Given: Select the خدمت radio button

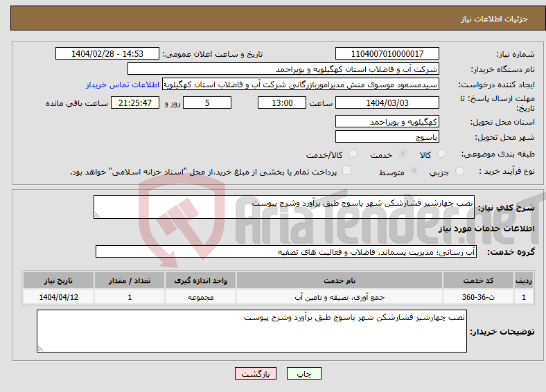Looking at the screenshot, I should coord(403,154).
